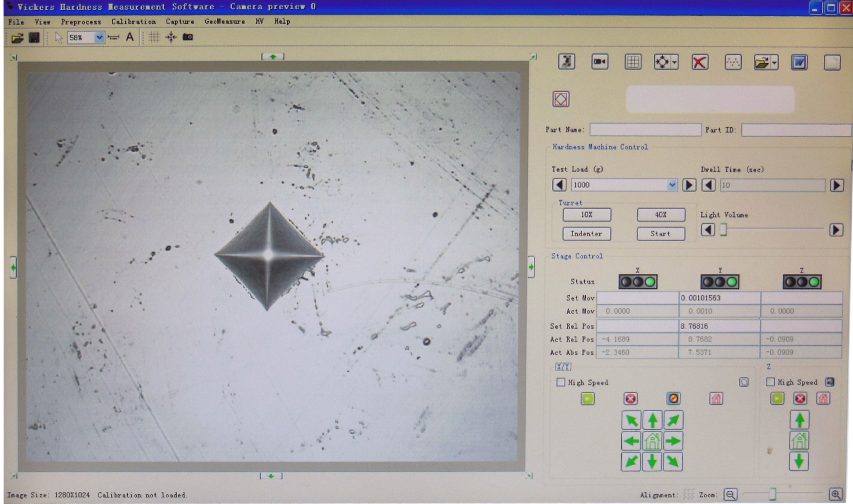853x504 pixels.
Task: Move the Z axis up with green arrow
Action: coord(799,420)
